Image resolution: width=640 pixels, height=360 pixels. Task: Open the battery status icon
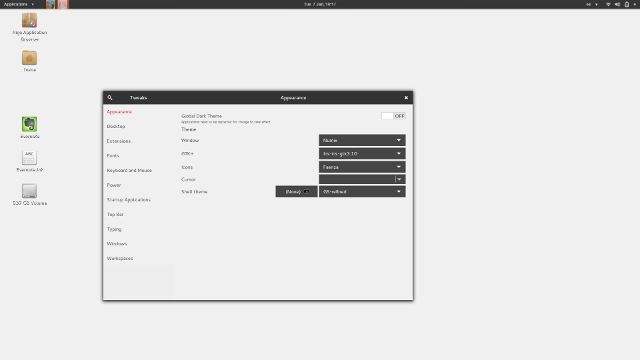click(x=627, y=4)
